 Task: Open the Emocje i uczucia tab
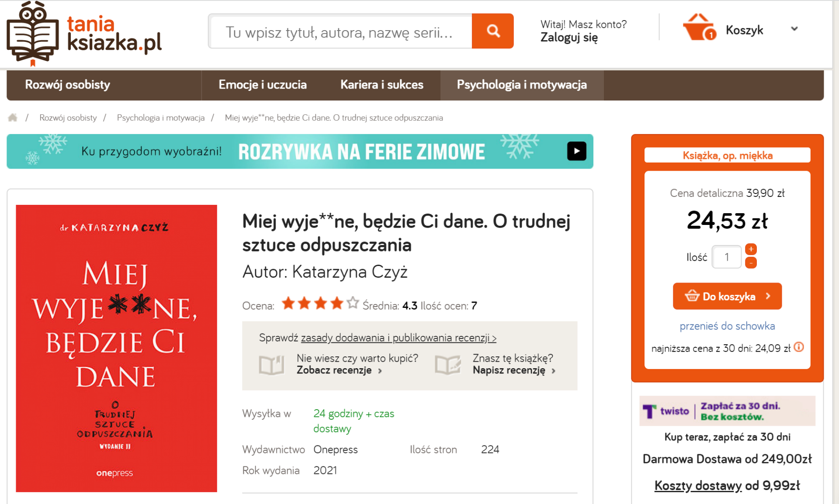263,85
